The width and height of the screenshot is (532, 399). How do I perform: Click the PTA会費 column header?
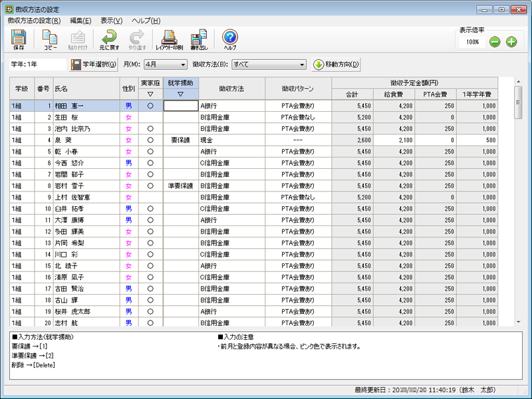(x=436, y=94)
